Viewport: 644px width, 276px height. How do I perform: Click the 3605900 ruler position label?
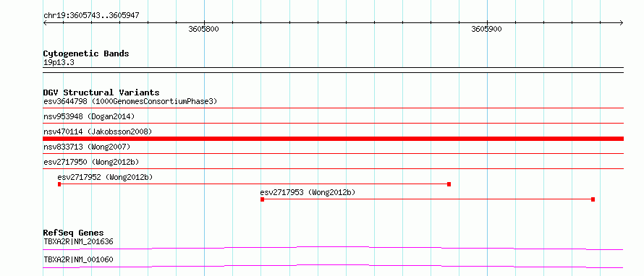(x=487, y=29)
